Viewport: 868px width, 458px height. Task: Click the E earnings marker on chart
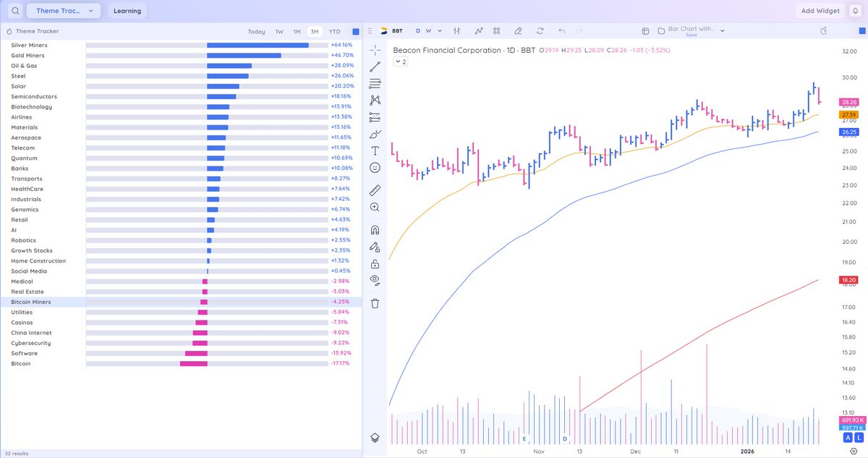[x=524, y=438]
